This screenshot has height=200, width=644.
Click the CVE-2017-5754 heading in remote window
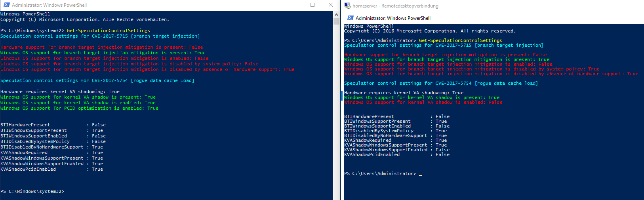click(x=441, y=83)
